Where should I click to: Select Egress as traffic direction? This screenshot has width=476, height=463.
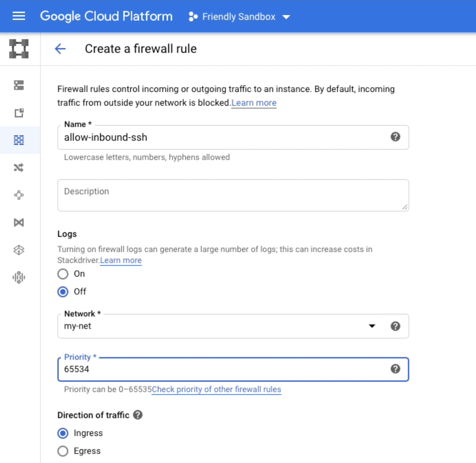point(63,450)
